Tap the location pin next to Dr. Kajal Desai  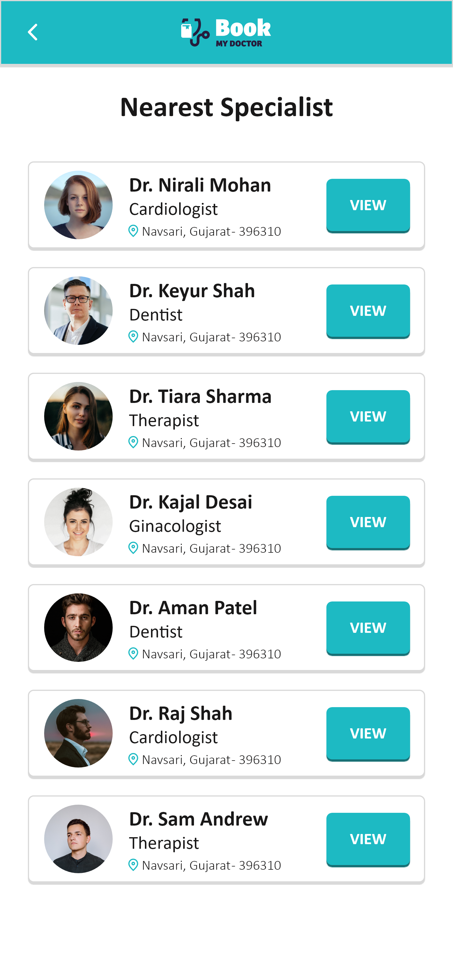pyautogui.click(x=133, y=548)
